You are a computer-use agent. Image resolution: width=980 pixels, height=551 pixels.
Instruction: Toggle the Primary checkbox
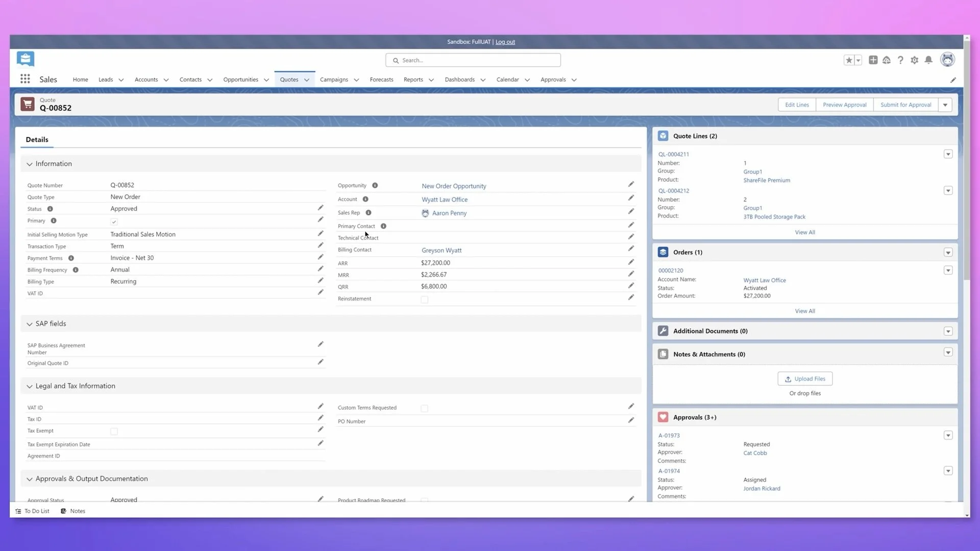coord(114,221)
